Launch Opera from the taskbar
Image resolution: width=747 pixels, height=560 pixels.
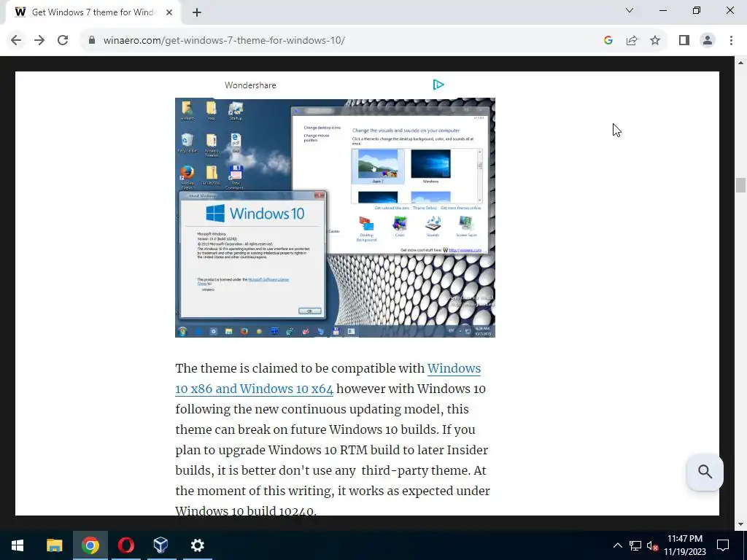pyautogui.click(x=125, y=545)
